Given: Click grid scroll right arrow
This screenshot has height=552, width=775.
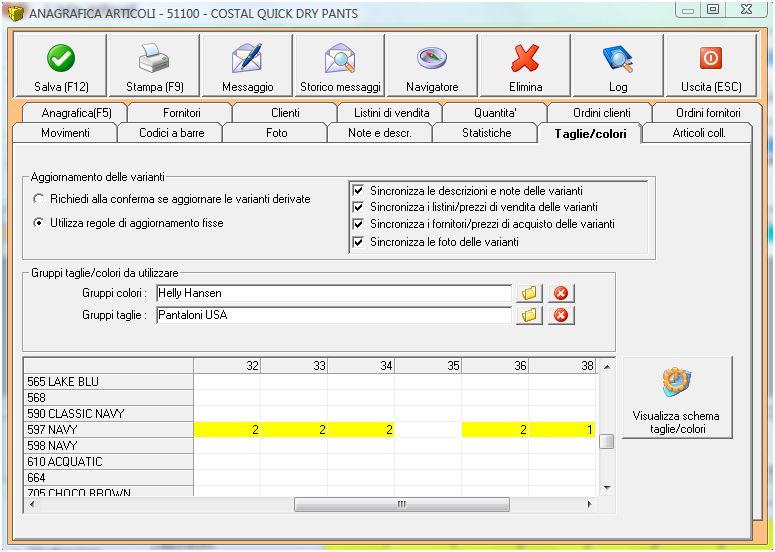Looking at the screenshot, I should pos(589,505).
